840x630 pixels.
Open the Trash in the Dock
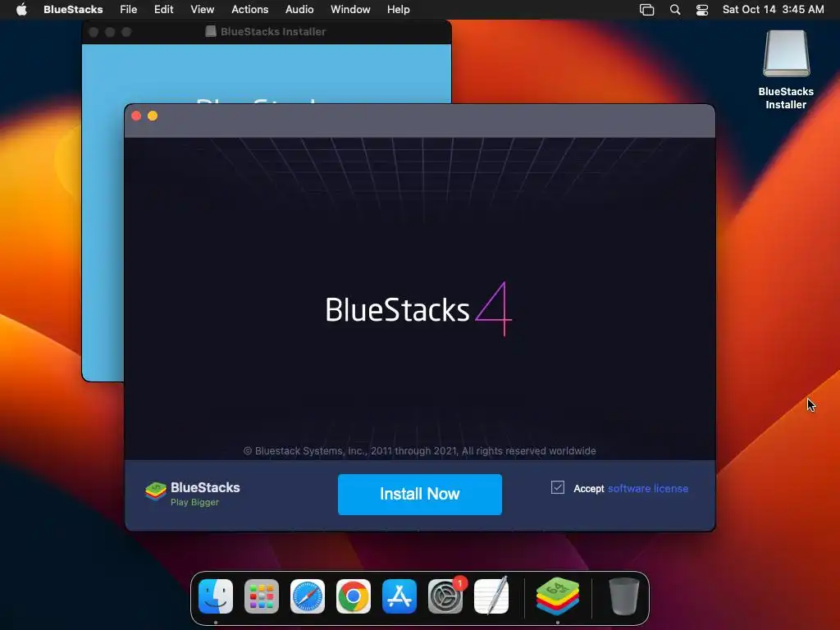tap(623, 596)
